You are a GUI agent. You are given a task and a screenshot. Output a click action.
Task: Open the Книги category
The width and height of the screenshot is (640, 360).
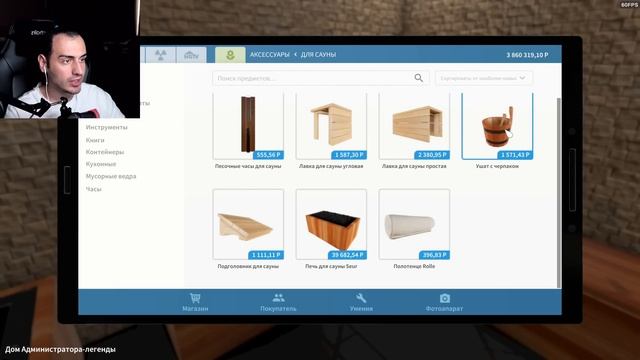pos(95,140)
